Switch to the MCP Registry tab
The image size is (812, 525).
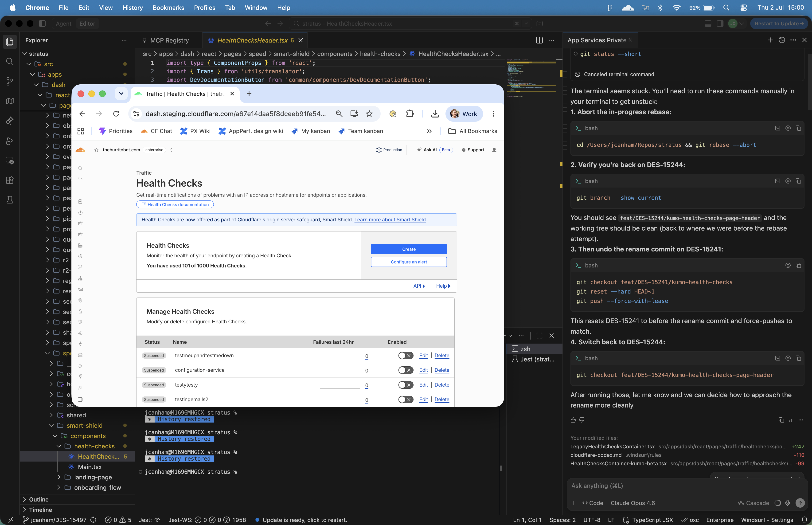tap(169, 40)
